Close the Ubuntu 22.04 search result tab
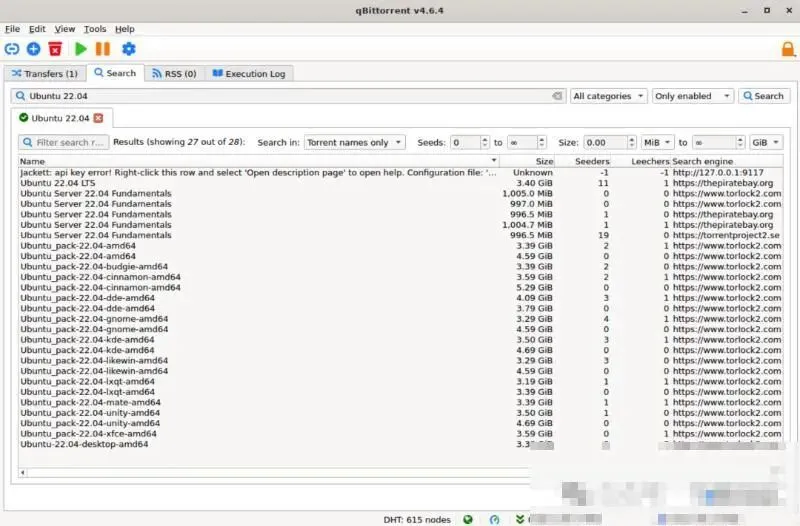The image size is (800, 526). 98,118
